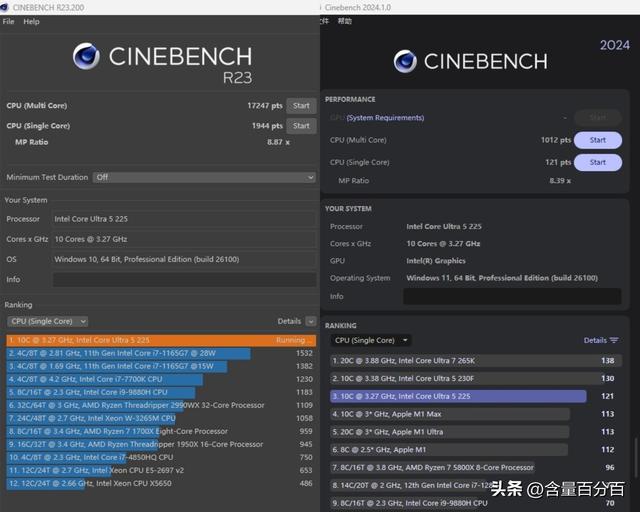The width and height of the screenshot is (640, 512).
Task: Click the 2024 multi core score 1012 pts
Action: [x=556, y=140]
